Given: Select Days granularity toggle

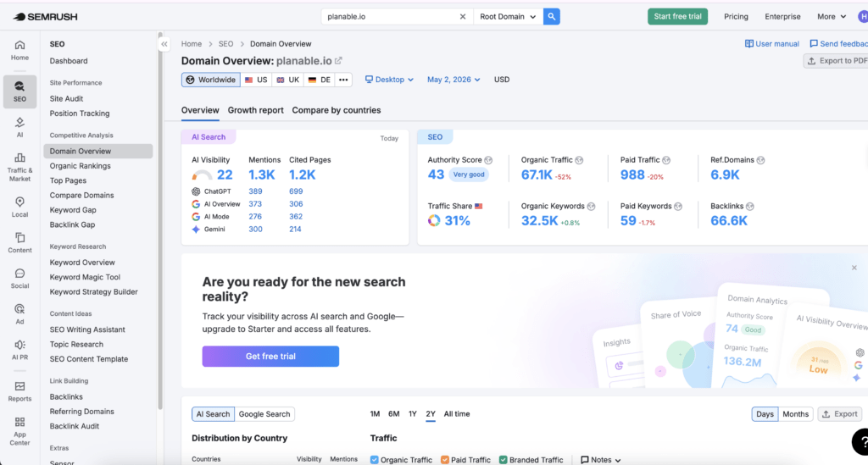Looking at the screenshot, I should pos(765,414).
